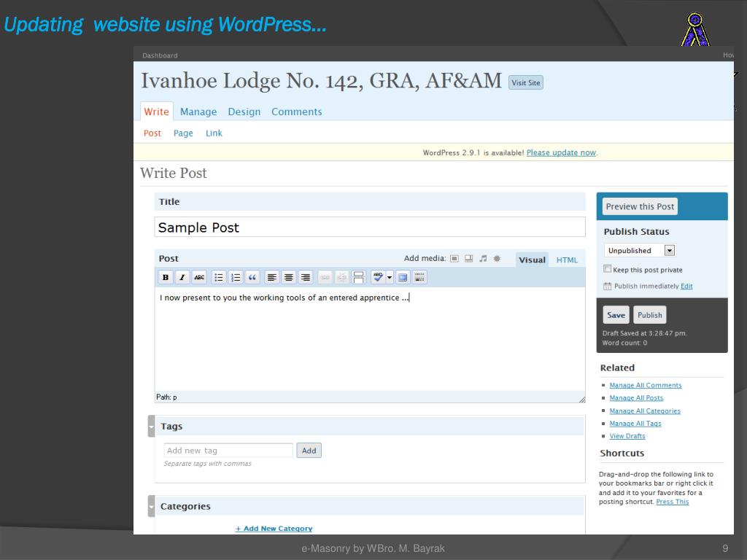Open the Design tab
747x560 pixels.
click(244, 112)
